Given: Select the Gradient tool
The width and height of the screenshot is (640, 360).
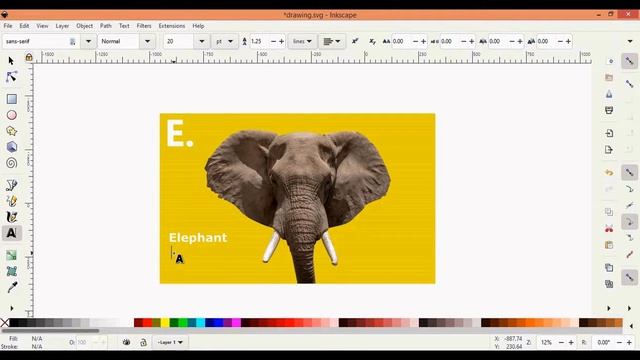Looking at the screenshot, I should [11, 256].
